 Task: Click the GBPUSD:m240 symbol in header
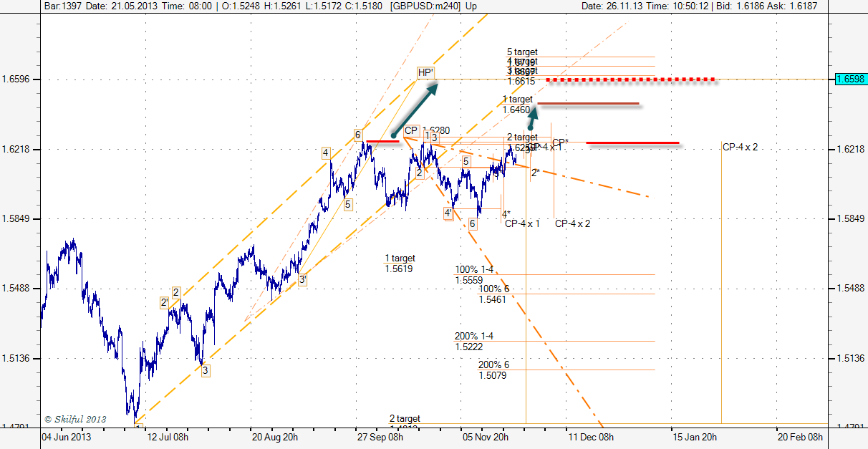point(423,6)
